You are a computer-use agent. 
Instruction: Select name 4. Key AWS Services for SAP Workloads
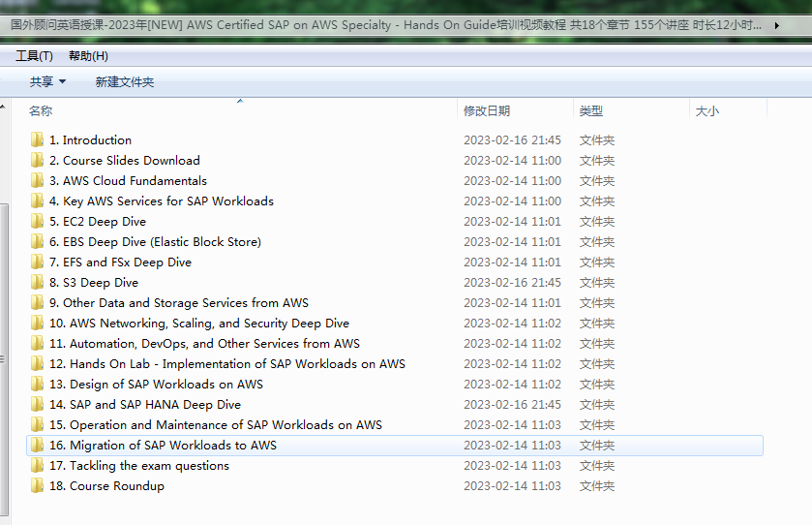click(162, 201)
